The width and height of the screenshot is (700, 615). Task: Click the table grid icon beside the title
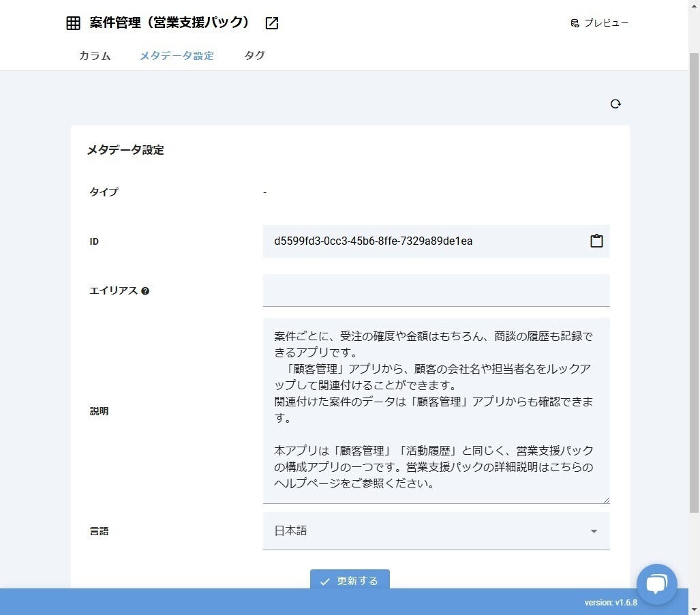(73, 23)
